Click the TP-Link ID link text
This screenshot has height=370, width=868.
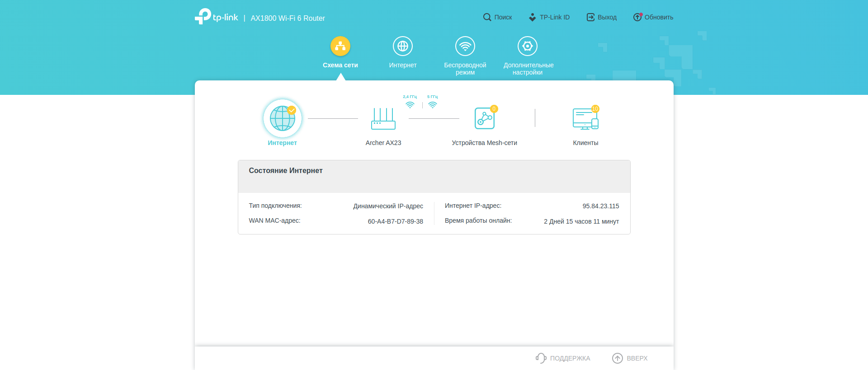[x=555, y=17]
